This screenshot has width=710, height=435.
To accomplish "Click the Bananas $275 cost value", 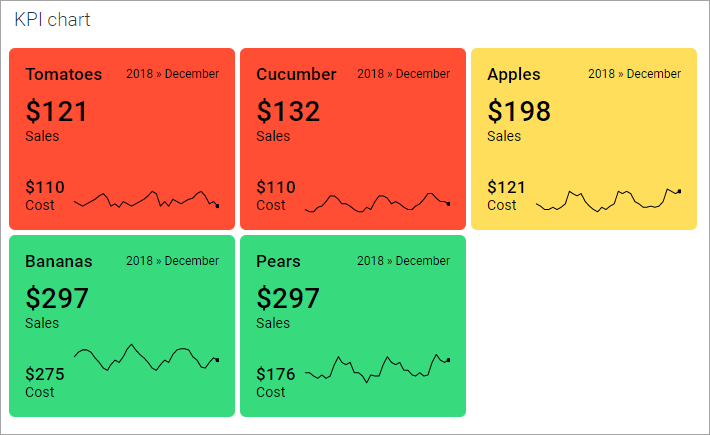I will (x=45, y=374).
